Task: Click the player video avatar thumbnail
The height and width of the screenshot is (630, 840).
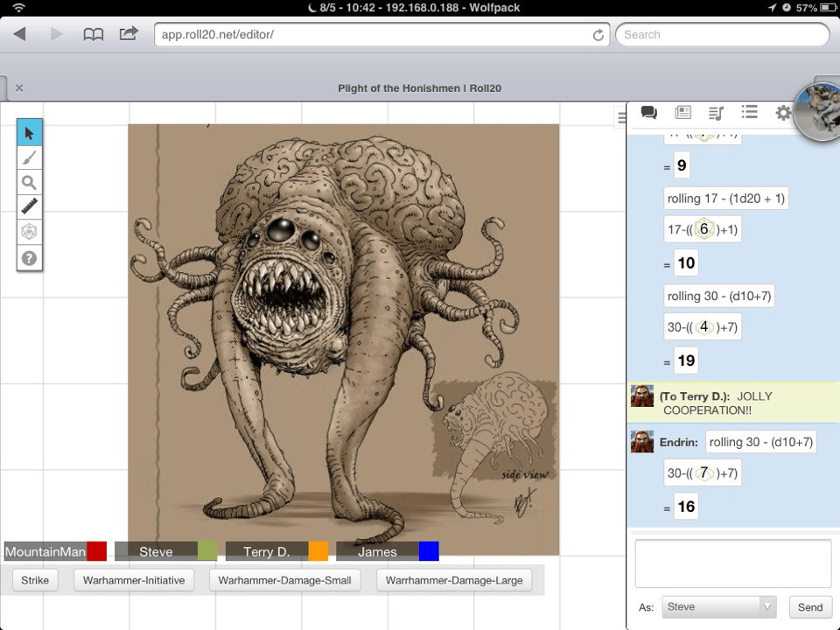Action: [x=818, y=111]
